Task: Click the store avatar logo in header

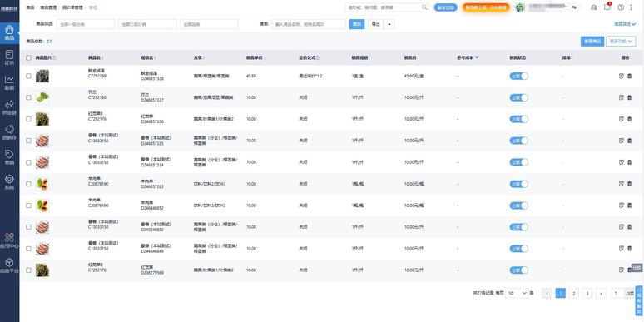Action: pos(520,7)
